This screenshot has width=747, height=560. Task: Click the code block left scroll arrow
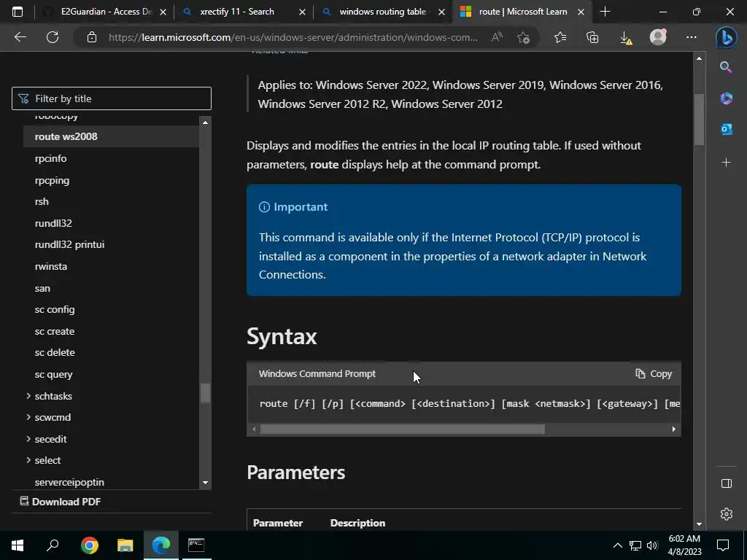click(x=254, y=429)
